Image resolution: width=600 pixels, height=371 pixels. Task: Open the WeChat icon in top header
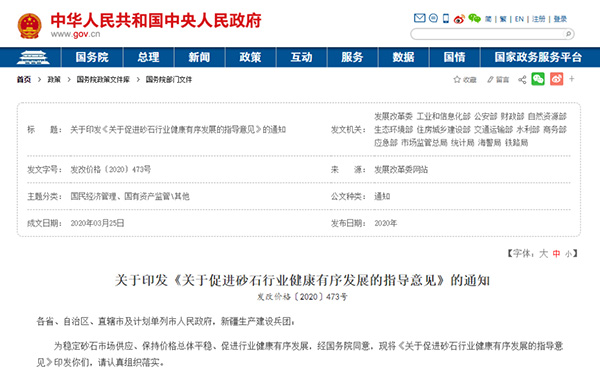click(x=474, y=18)
